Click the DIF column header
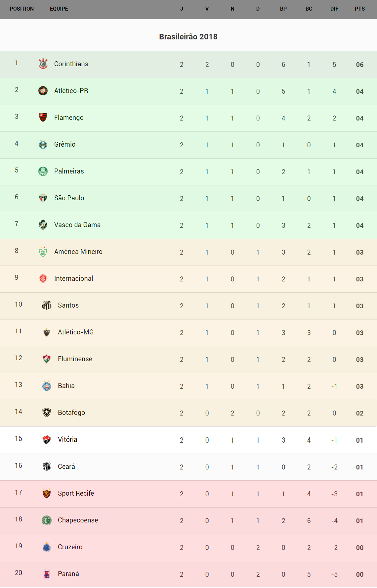 334,9
